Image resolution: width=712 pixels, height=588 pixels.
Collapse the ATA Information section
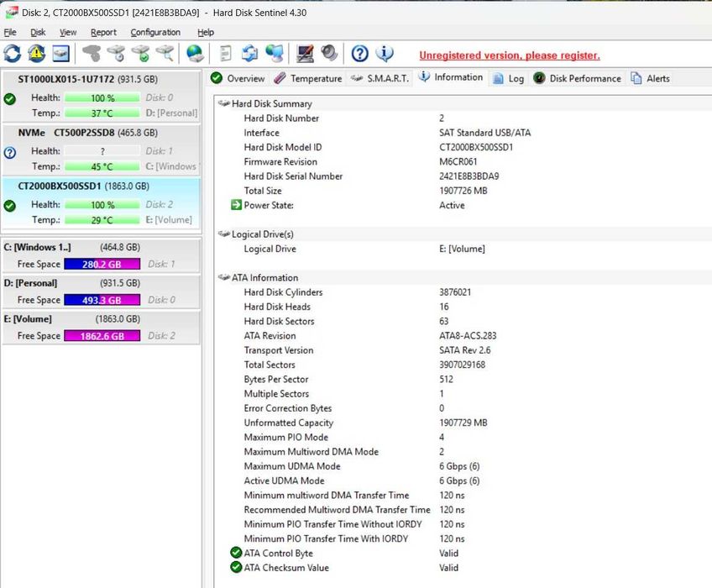[x=224, y=277]
